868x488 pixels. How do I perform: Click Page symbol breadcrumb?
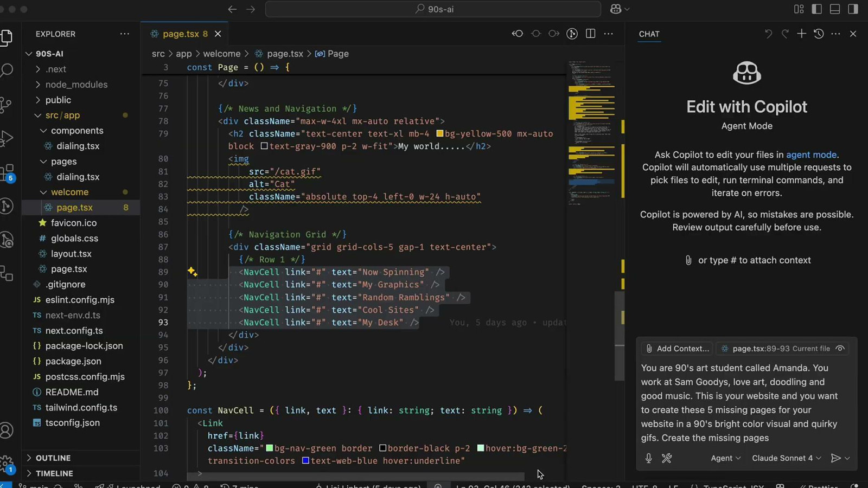click(332, 54)
